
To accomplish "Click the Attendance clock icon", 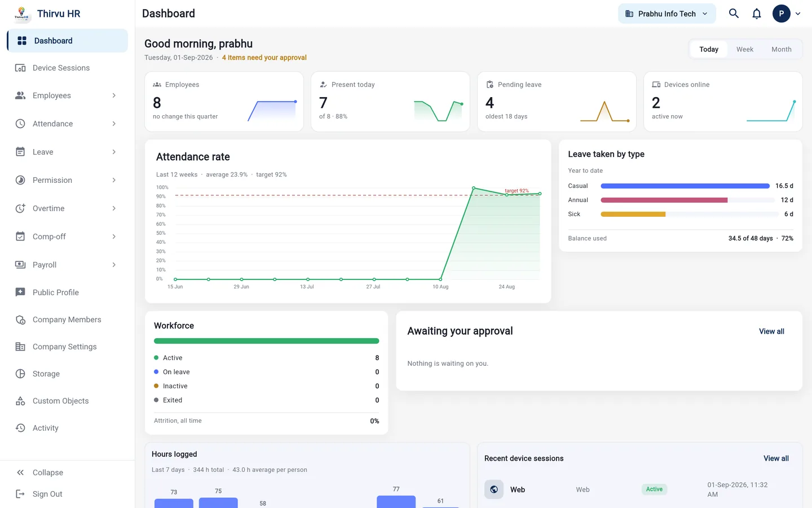I will coord(20,124).
